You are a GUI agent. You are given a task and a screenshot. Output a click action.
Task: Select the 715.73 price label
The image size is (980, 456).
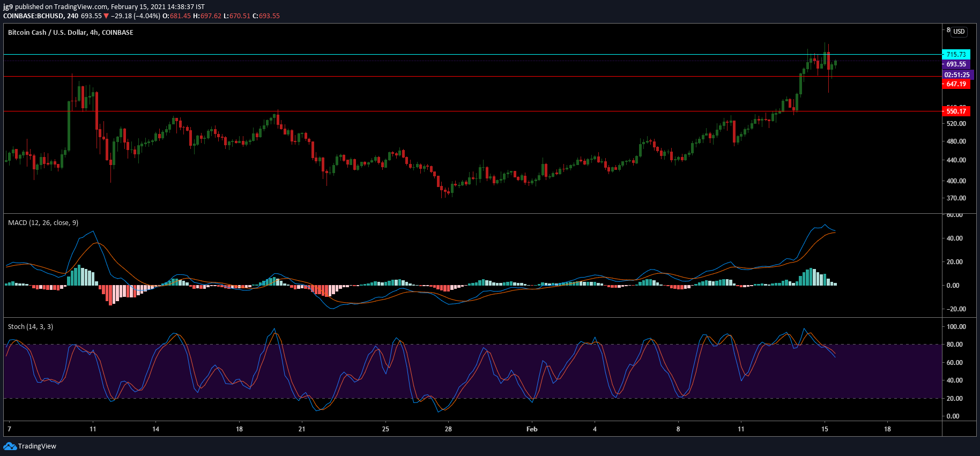pyautogui.click(x=956, y=55)
